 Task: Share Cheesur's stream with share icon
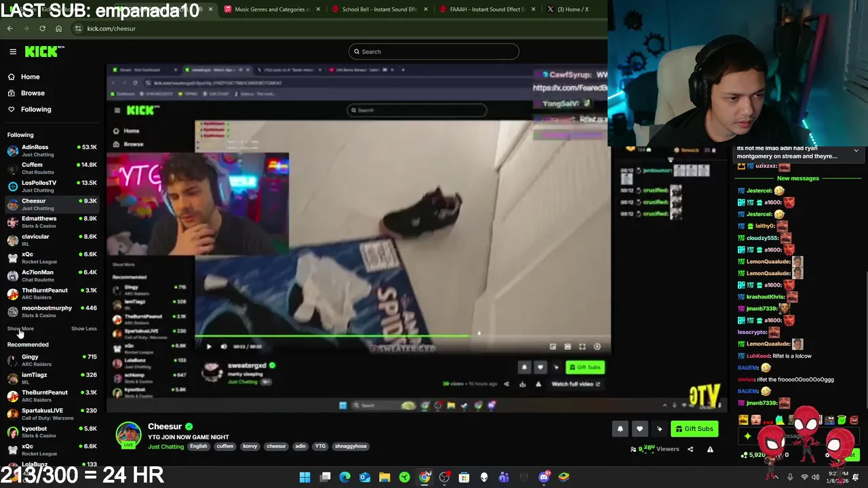click(x=690, y=449)
